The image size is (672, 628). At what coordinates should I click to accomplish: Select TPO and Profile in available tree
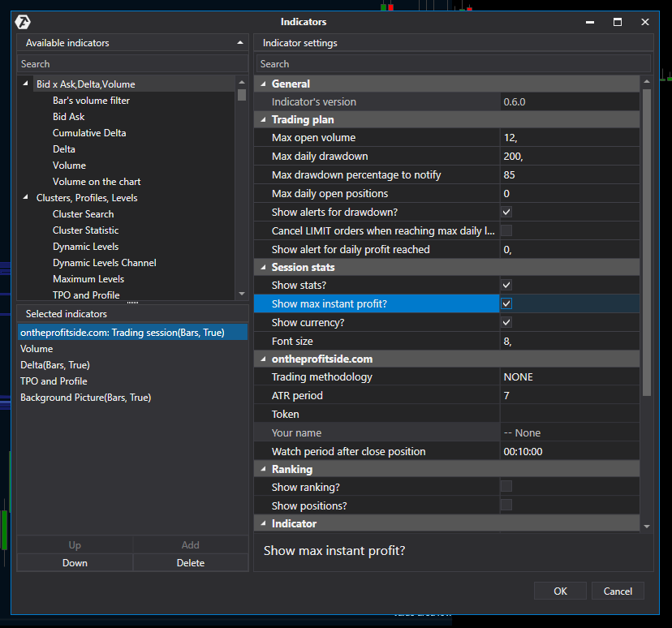[x=86, y=295]
